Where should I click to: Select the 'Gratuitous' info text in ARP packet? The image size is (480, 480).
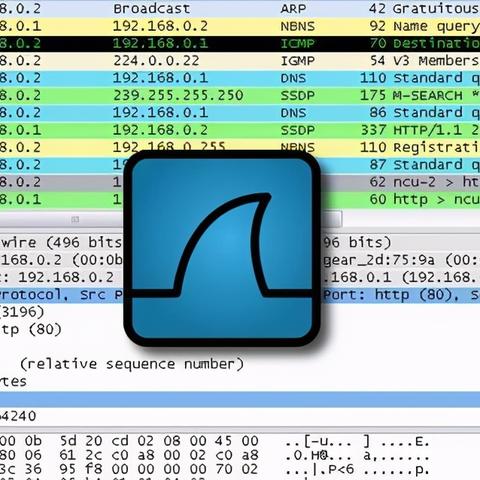coord(436,9)
